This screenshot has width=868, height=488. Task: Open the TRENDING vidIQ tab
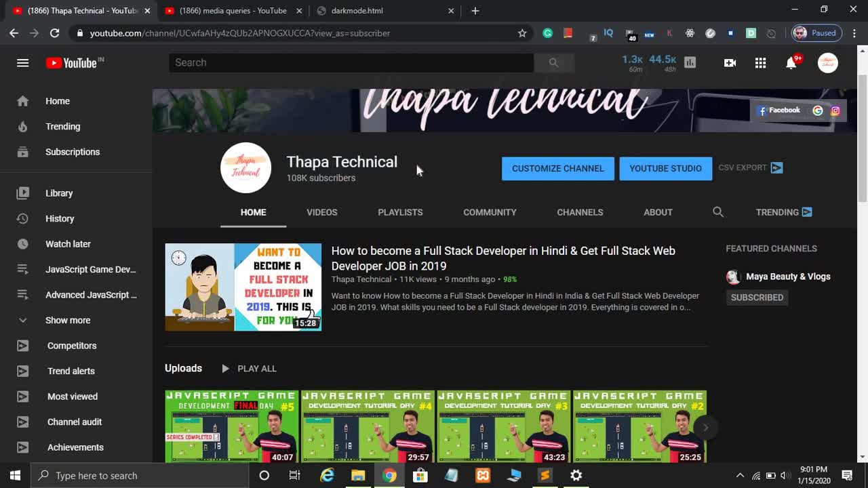pyautogui.click(x=784, y=212)
